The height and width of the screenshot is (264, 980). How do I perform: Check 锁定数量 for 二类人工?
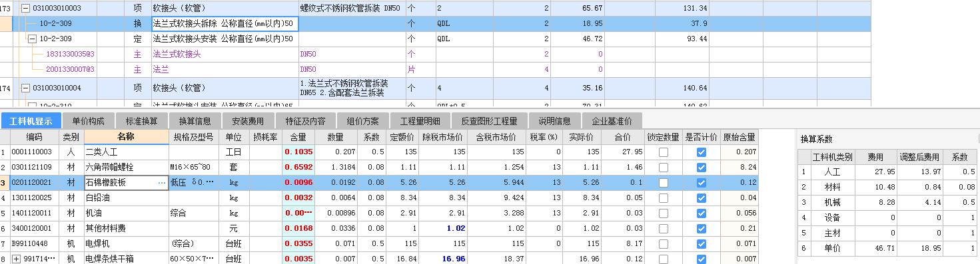pos(663,152)
